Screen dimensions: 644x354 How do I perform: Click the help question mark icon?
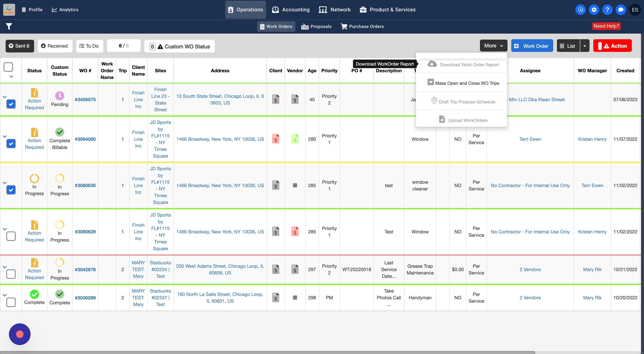607,10
